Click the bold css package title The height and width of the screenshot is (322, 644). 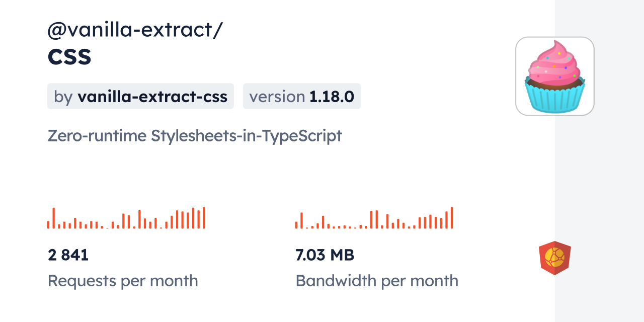pos(69,57)
